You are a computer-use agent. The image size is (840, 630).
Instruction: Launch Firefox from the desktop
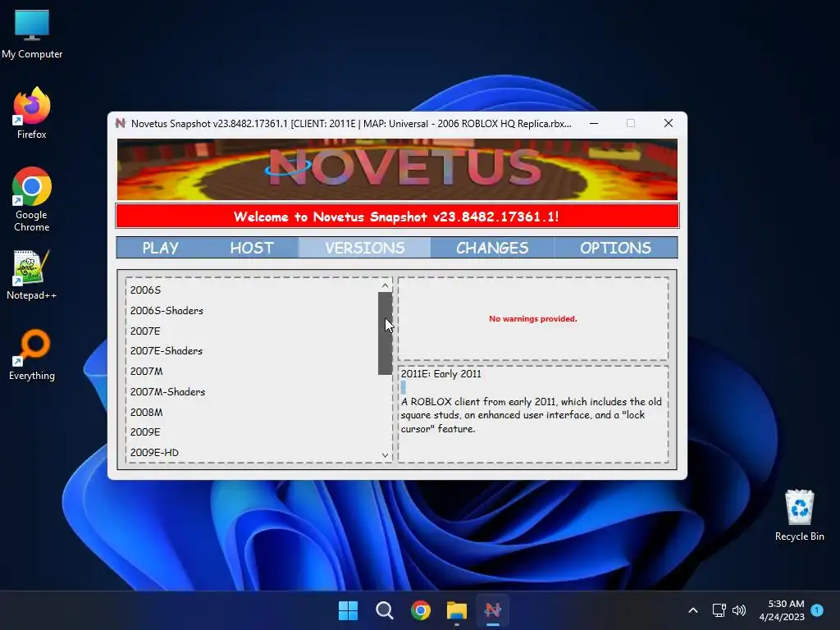[32, 113]
